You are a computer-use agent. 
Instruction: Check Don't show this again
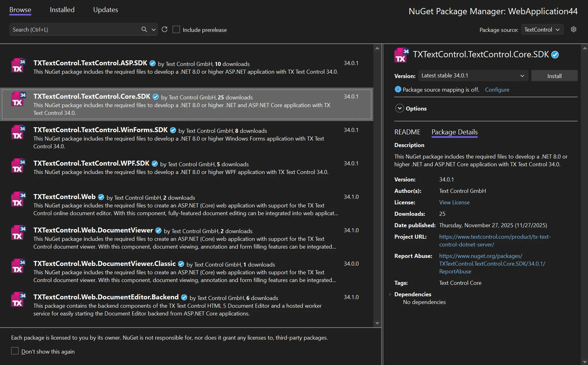click(15, 351)
